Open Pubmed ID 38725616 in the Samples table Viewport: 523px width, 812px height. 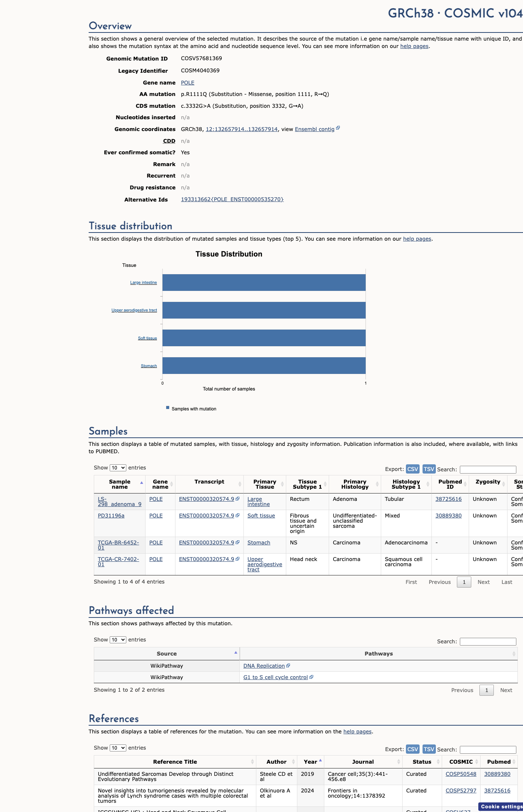click(x=448, y=499)
